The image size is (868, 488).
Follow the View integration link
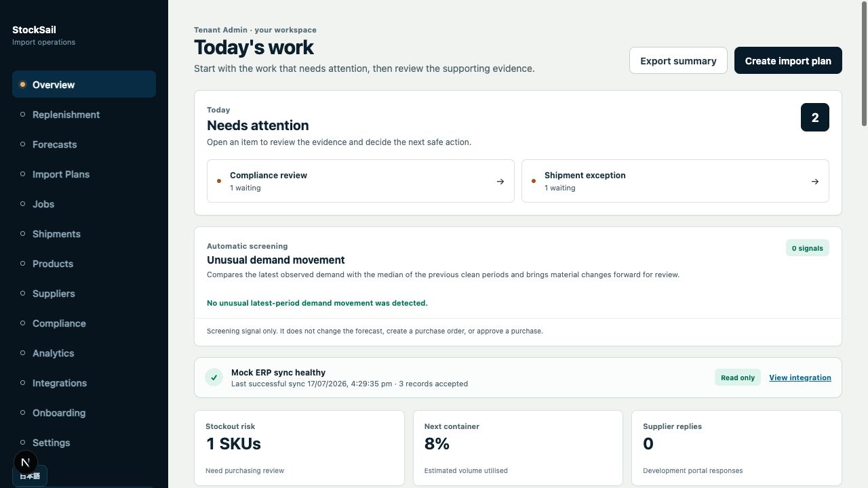coord(800,378)
